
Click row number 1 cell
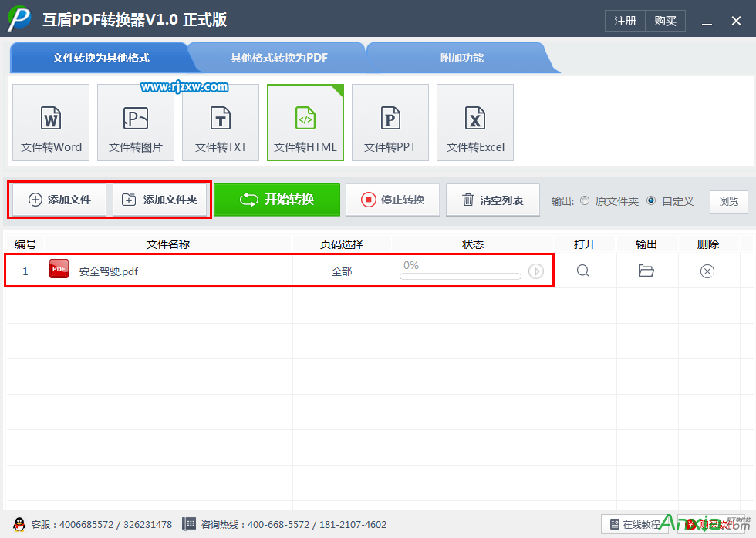pyautogui.click(x=25, y=271)
